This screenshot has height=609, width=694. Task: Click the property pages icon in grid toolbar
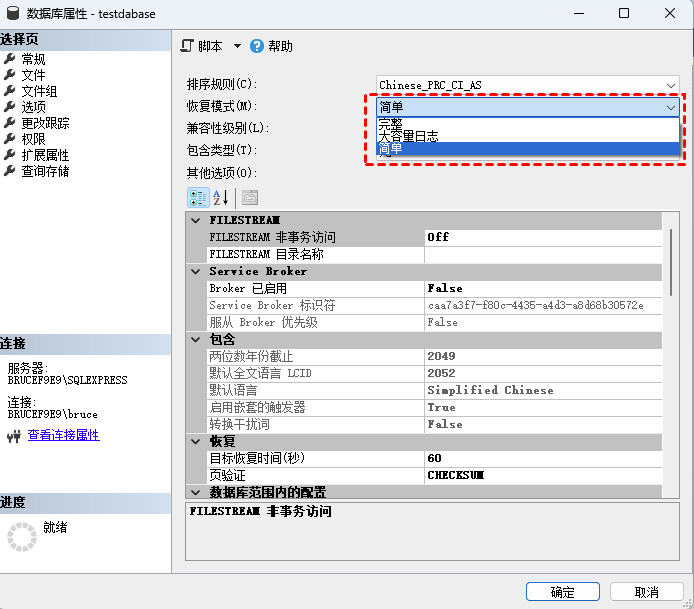pos(249,197)
